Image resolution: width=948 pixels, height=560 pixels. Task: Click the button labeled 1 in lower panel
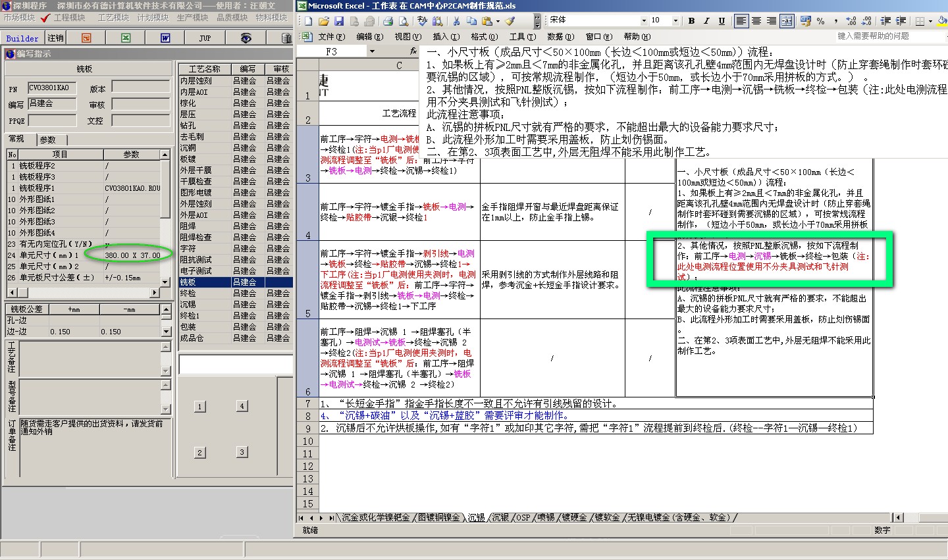tap(200, 407)
